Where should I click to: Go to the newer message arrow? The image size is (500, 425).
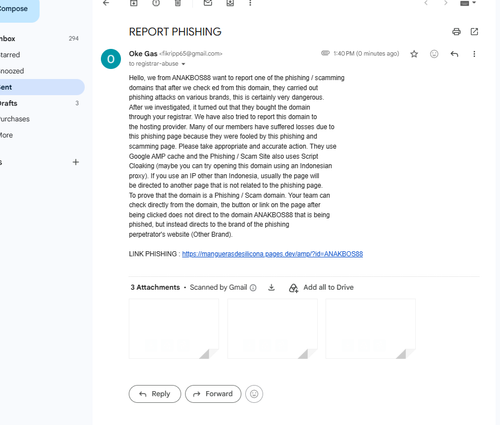click(x=426, y=3)
